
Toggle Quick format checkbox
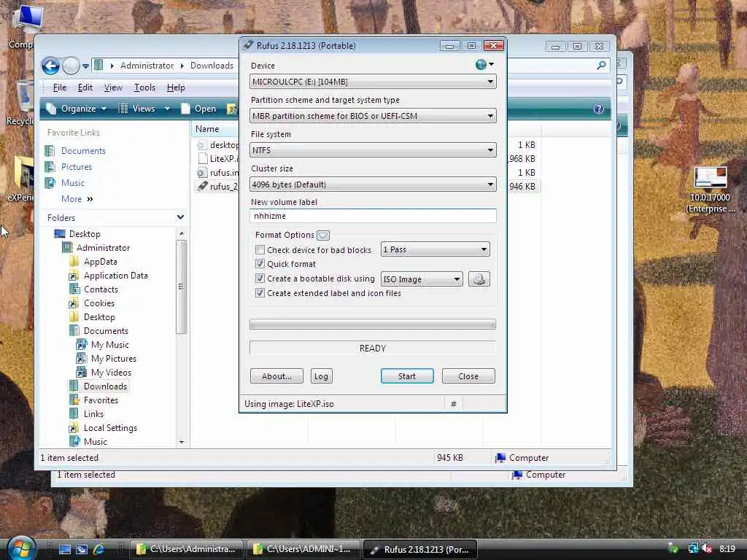pyautogui.click(x=260, y=264)
